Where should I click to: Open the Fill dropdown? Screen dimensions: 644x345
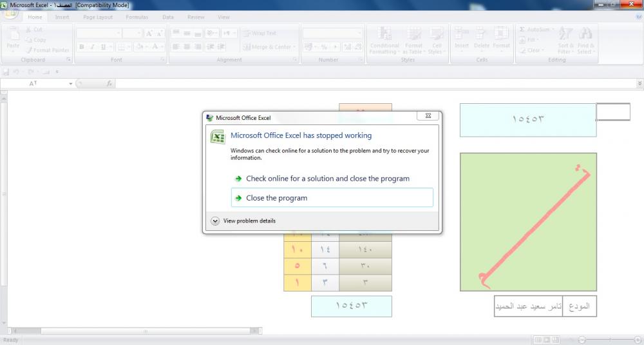coord(529,40)
